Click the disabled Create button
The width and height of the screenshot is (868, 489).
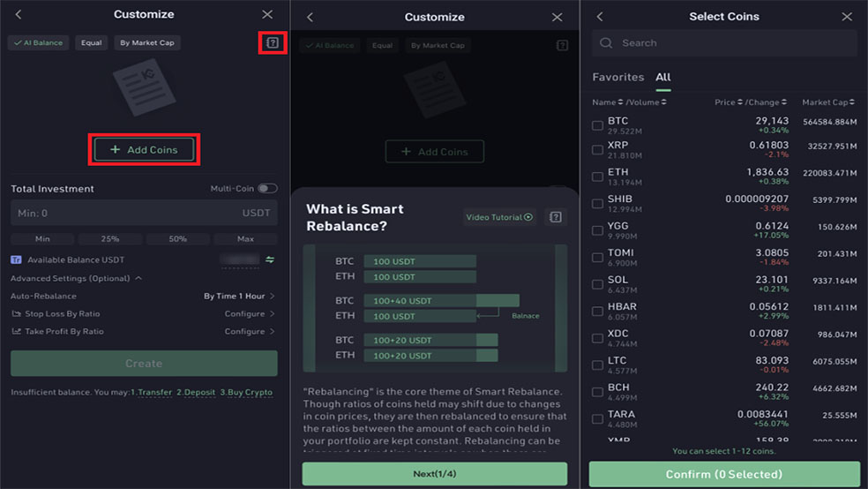tap(144, 364)
